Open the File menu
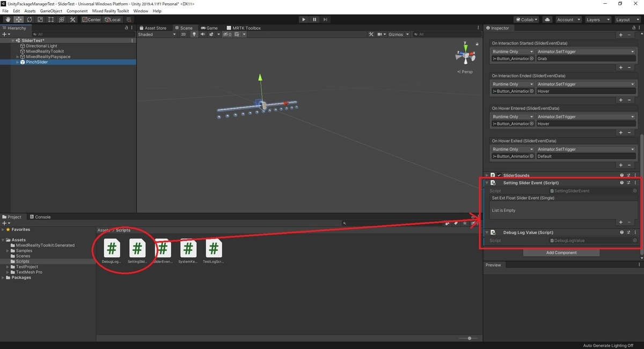The height and width of the screenshot is (349, 644). 5,11
